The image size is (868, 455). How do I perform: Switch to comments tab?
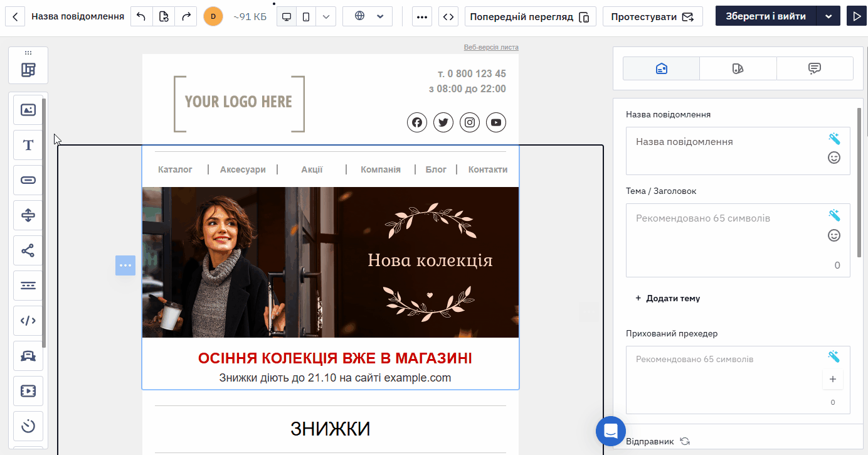pyautogui.click(x=815, y=68)
